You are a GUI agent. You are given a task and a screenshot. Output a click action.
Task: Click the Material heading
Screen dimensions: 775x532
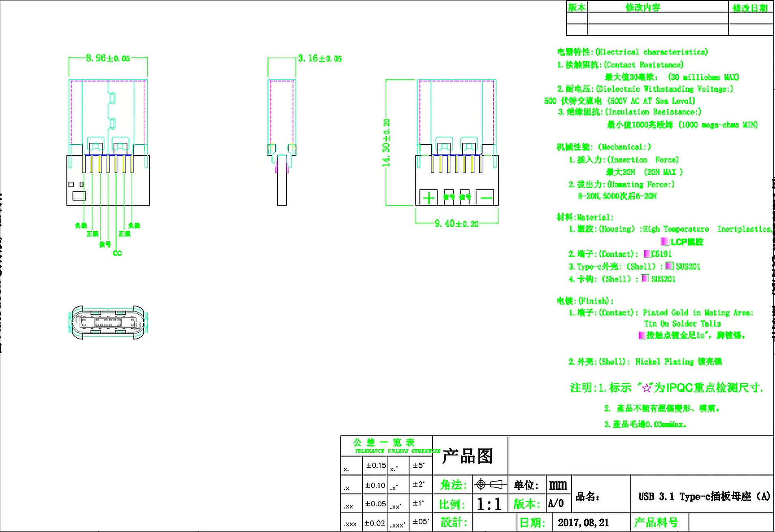tap(585, 217)
